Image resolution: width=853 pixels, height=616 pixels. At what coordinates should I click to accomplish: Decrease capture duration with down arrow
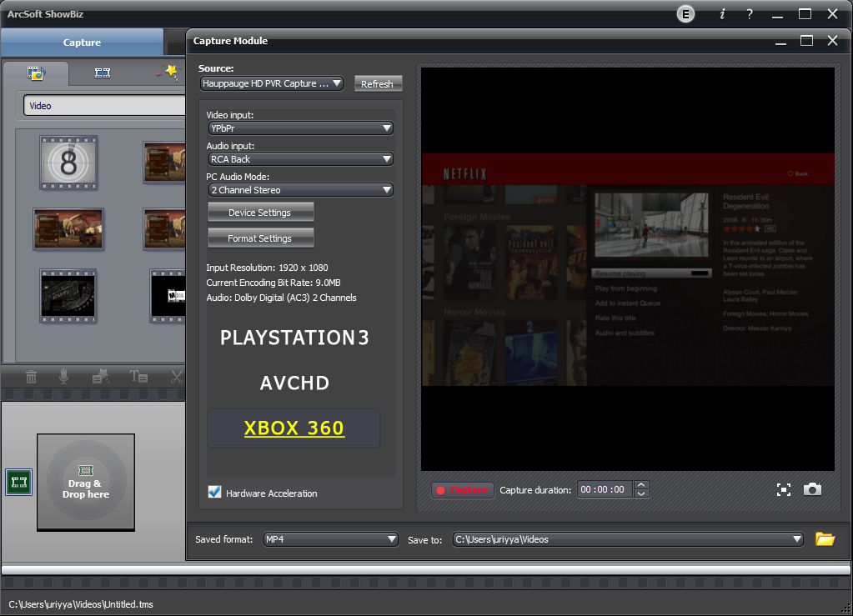[x=641, y=493]
